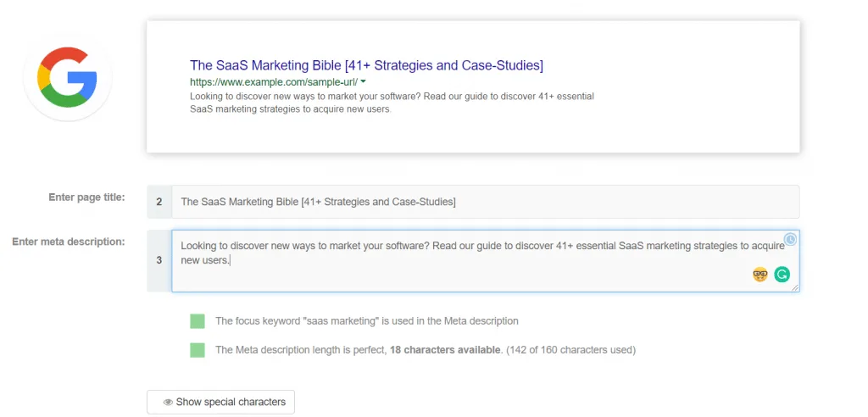This screenshot has height=417, width=868.
Task: Click the bold '18 characters available' text
Action: click(x=445, y=350)
